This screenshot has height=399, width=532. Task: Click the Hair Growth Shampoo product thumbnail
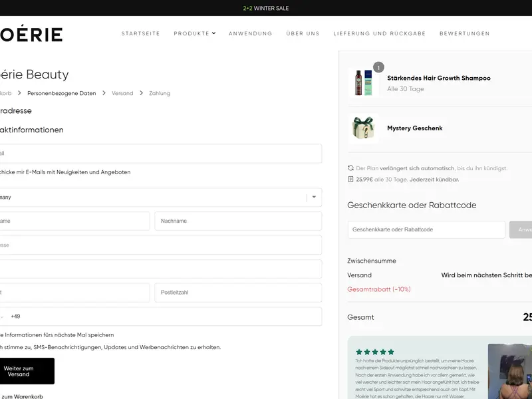tap(363, 82)
